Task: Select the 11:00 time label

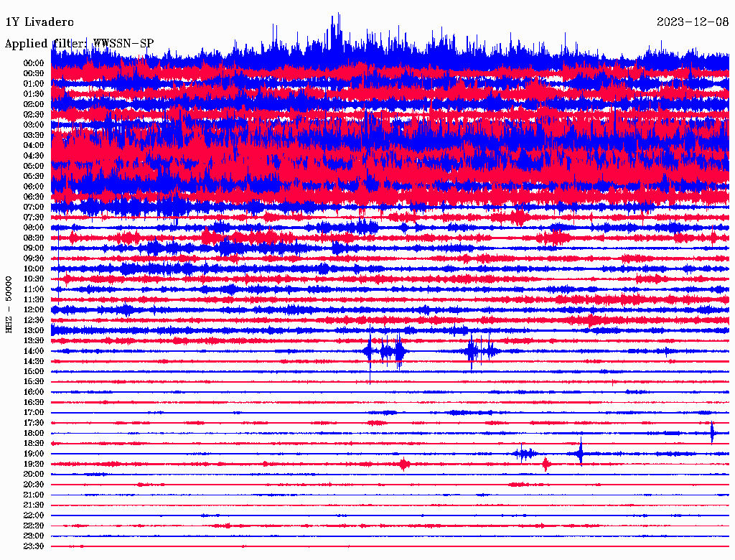Action: pos(33,289)
